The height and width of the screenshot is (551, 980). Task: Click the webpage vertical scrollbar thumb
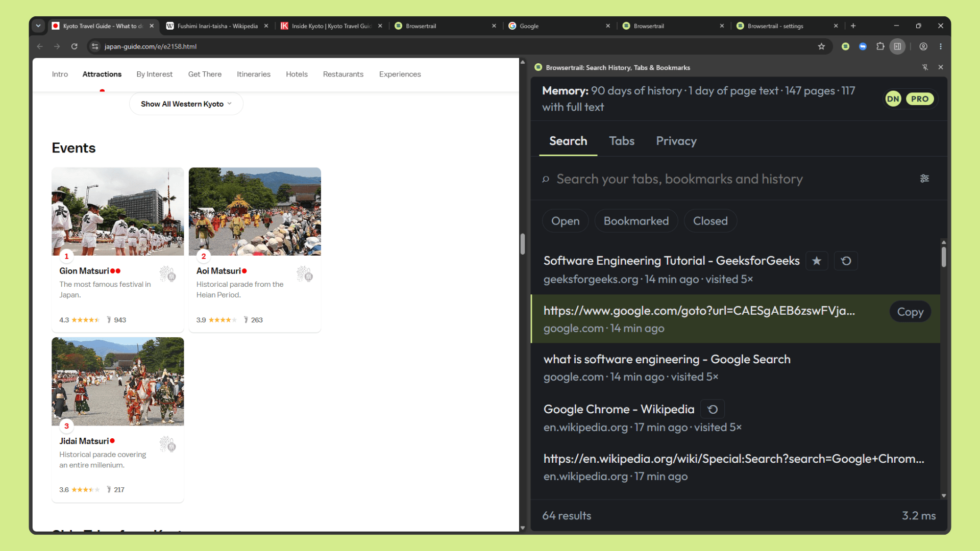tap(523, 244)
